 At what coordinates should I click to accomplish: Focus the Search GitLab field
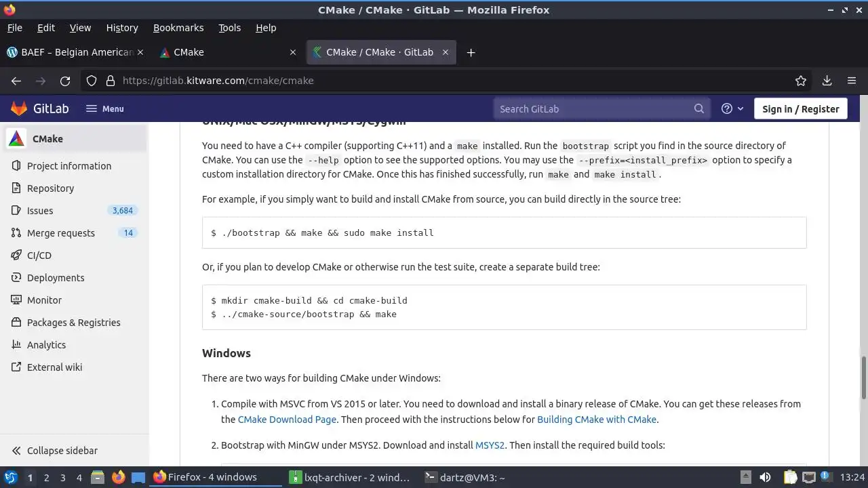[601, 108]
